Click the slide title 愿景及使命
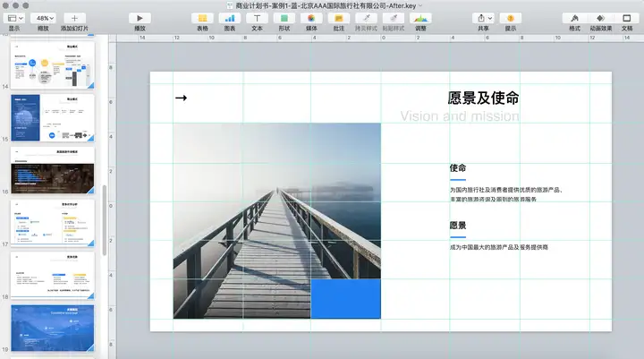 [x=483, y=98]
